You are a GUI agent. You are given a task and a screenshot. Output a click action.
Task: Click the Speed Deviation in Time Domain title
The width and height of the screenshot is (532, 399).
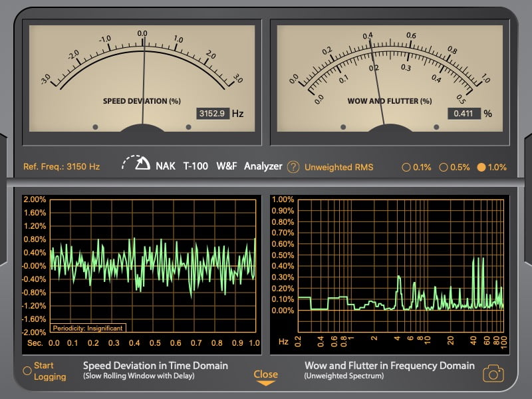(156, 365)
